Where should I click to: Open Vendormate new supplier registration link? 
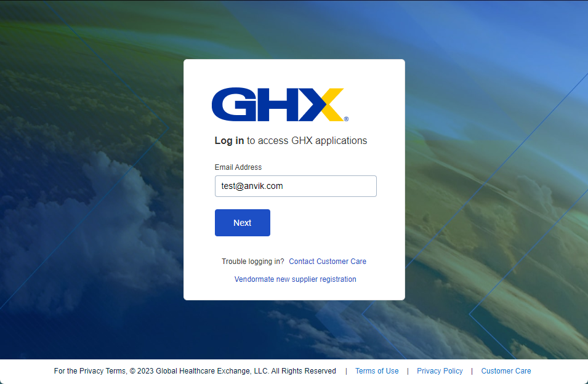click(x=295, y=279)
